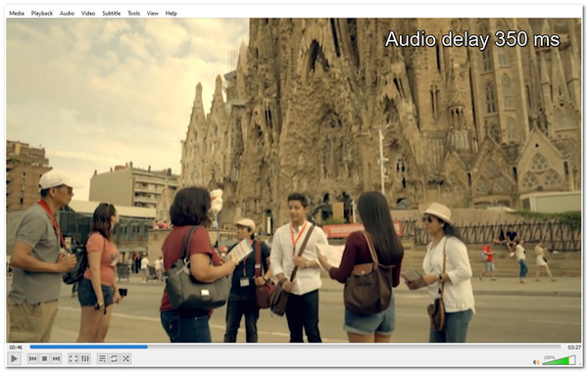The image size is (588, 372).
Task: Open the Tools menu
Action: pos(133,13)
